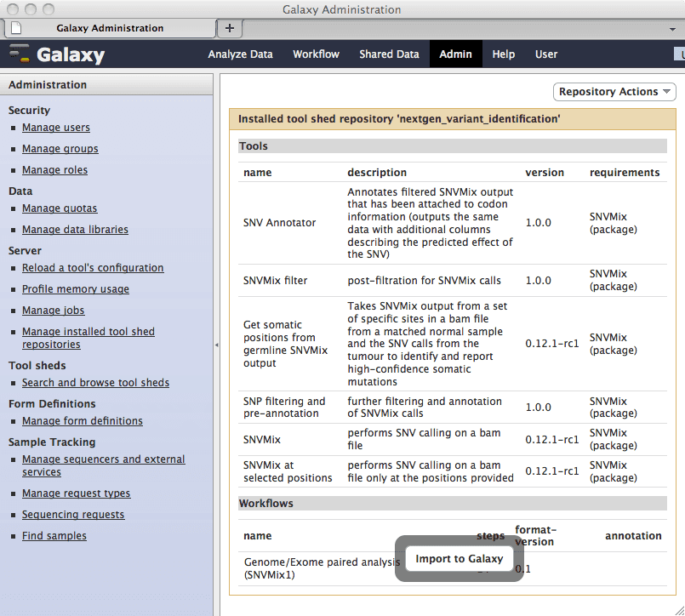The height and width of the screenshot is (616, 685).
Task: Open the Workflow tab
Action: pyautogui.click(x=316, y=54)
